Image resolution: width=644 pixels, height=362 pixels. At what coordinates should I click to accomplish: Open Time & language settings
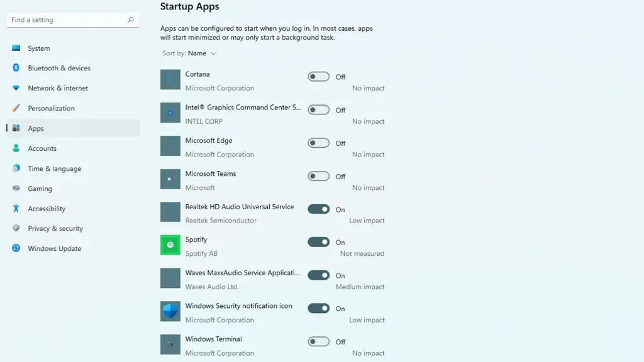tap(54, 168)
